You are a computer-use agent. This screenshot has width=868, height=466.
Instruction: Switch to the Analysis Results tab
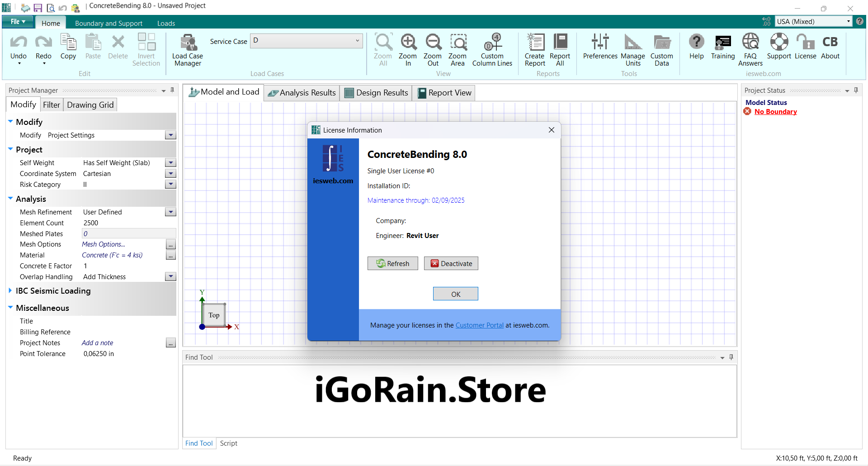click(x=302, y=93)
